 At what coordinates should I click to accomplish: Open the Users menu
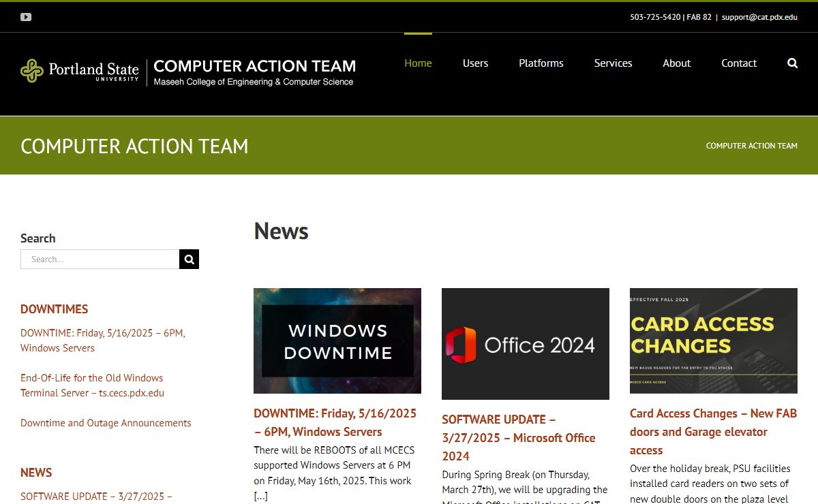coord(475,63)
